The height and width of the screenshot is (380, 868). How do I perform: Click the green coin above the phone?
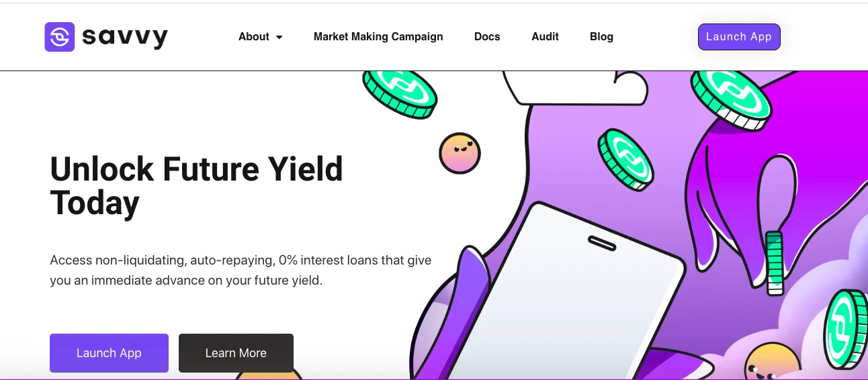click(626, 158)
